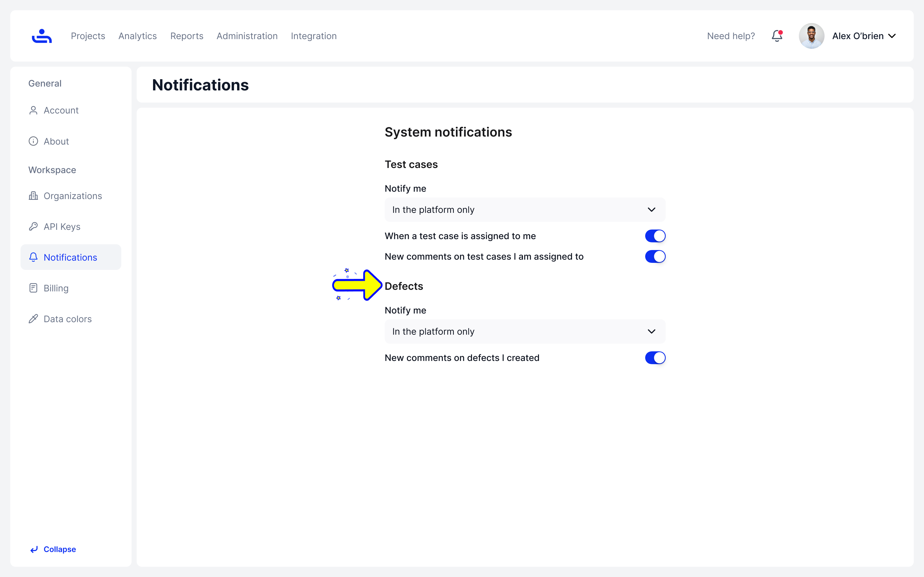Click the Organizations building icon

click(33, 196)
